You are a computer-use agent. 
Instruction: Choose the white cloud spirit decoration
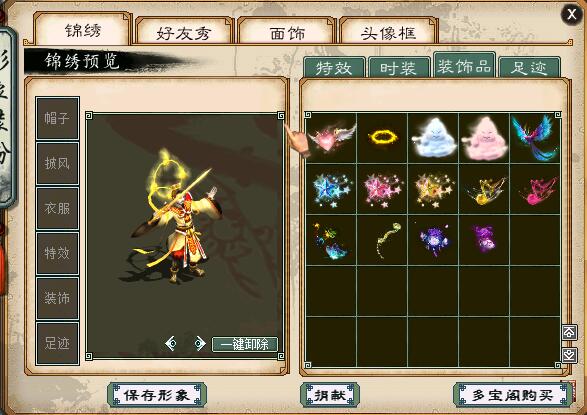433,138
